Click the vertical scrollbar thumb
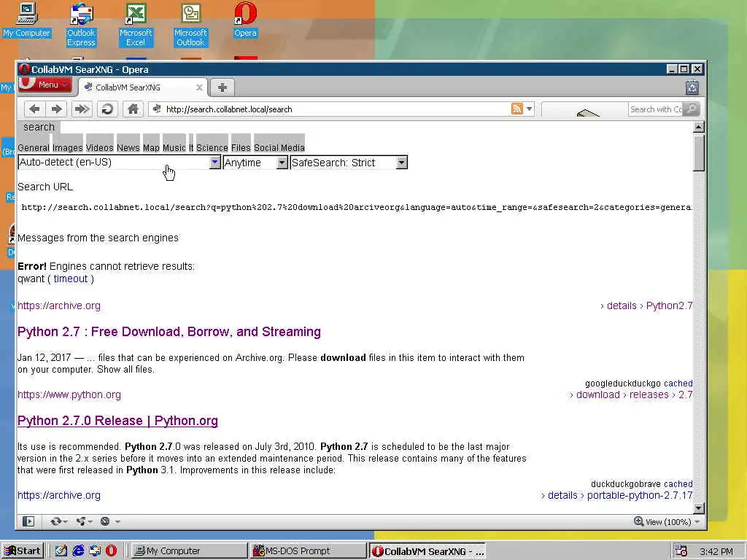This screenshot has height=560, width=747. click(698, 152)
